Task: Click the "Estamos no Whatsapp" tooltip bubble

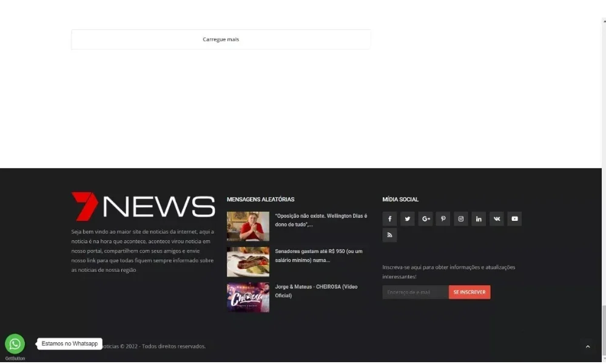Action: [x=70, y=343]
